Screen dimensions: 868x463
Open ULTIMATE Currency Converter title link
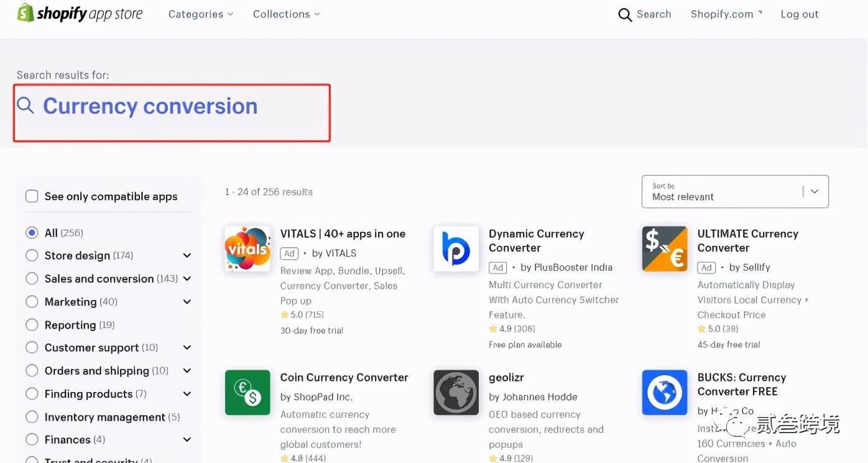748,241
